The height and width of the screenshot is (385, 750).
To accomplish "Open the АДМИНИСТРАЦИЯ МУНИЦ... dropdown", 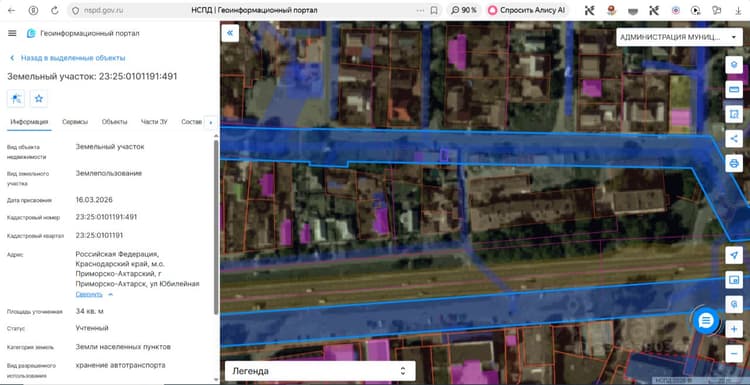I will click(x=679, y=37).
